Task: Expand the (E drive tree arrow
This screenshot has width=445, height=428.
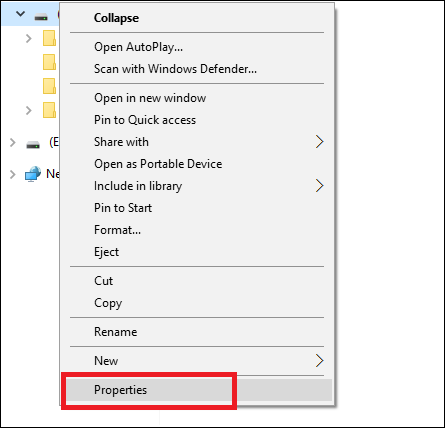Action: [13, 143]
